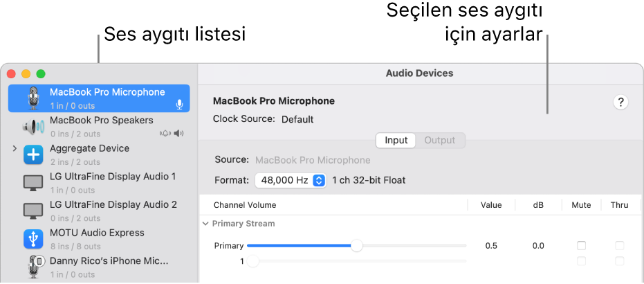Open help with the question mark button
This screenshot has width=644, height=284.
point(621,103)
